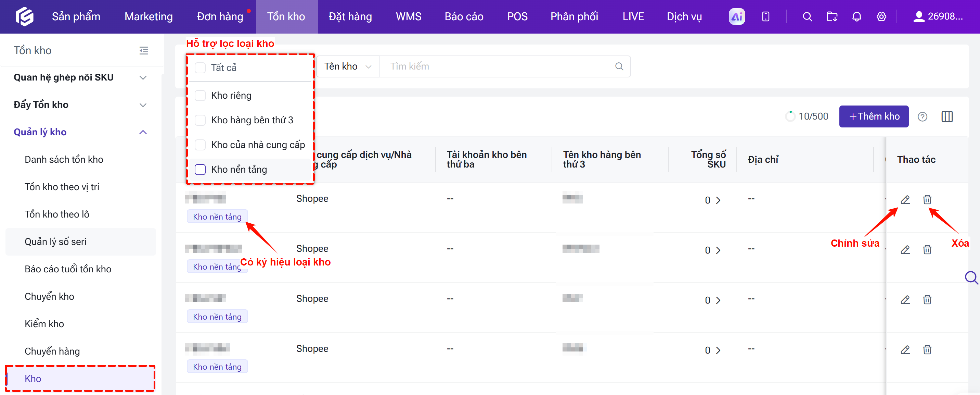Click the trash icon in the first Shopee row
980x395 pixels.
[x=927, y=200]
